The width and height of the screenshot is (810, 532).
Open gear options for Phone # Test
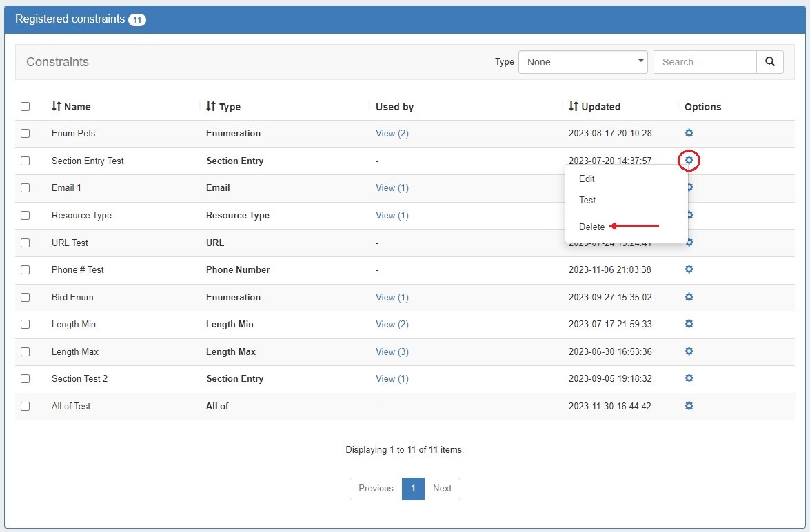tap(689, 269)
